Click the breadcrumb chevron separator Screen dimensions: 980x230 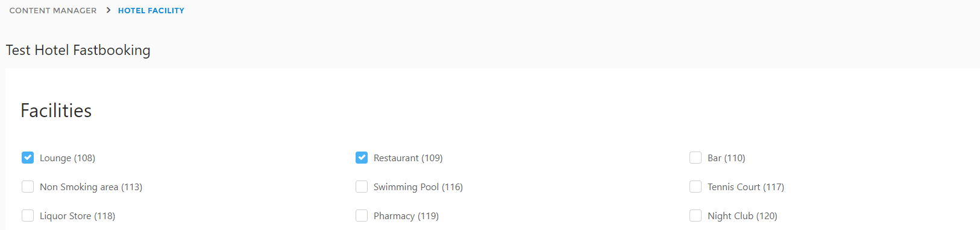pyautogui.click(x=108, y=10)
